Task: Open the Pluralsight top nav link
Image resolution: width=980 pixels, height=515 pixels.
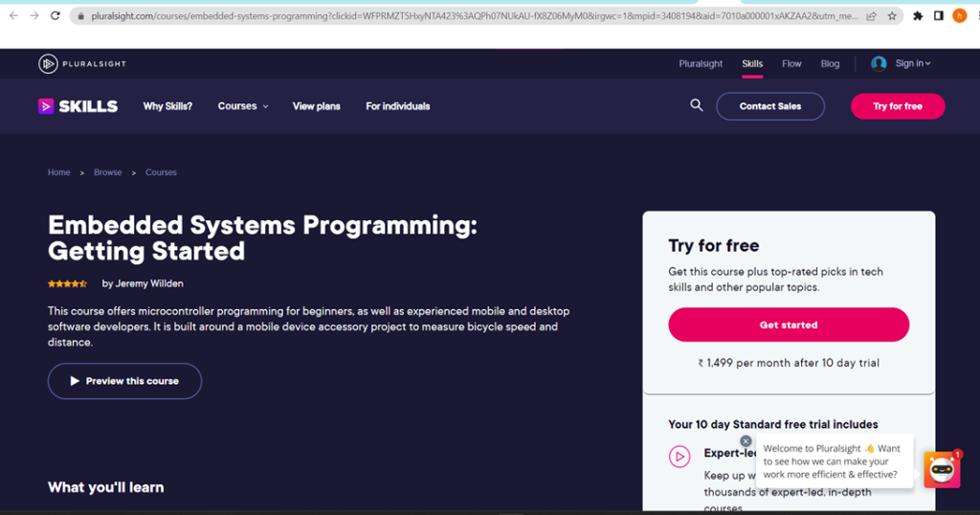Action: [701, 64]
